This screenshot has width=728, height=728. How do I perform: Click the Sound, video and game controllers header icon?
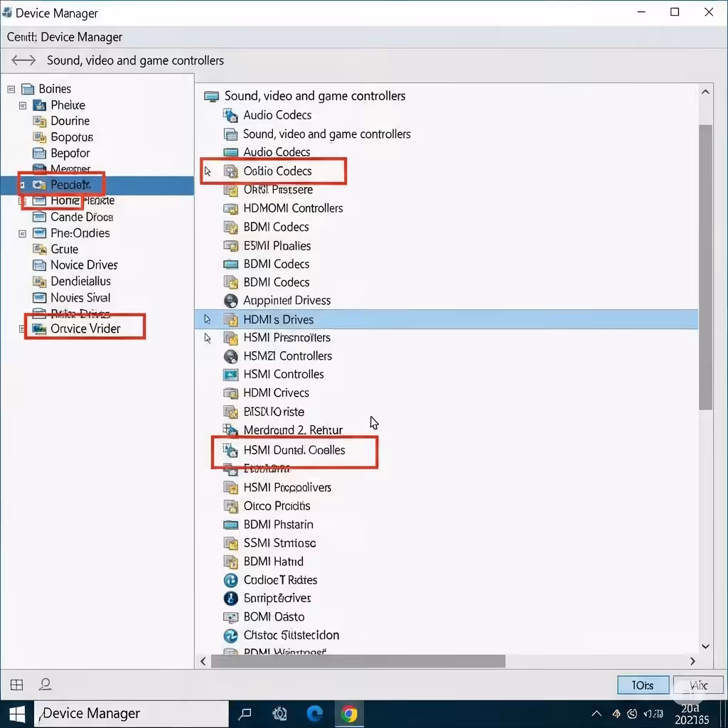[211, 96]
